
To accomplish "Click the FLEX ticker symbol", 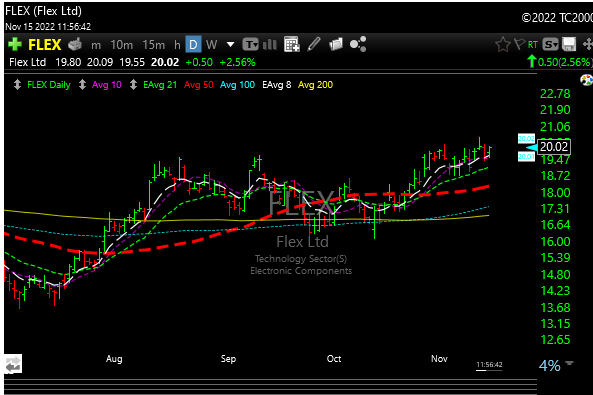I will (x=45, y=45).
